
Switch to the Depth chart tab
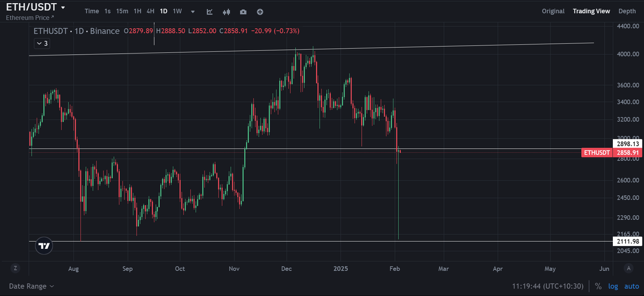click(x=627, y=11)
